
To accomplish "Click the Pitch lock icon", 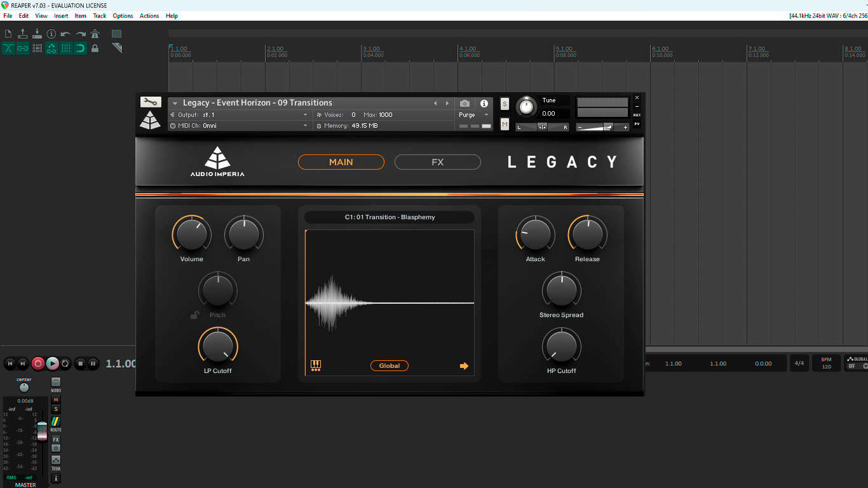I will tap(195, 315).
